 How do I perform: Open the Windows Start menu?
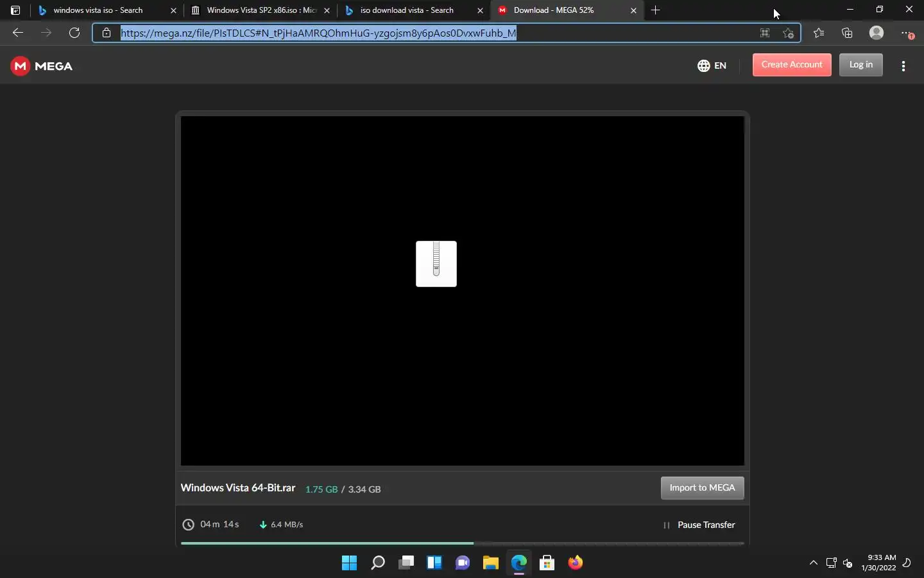pos(350,563)
